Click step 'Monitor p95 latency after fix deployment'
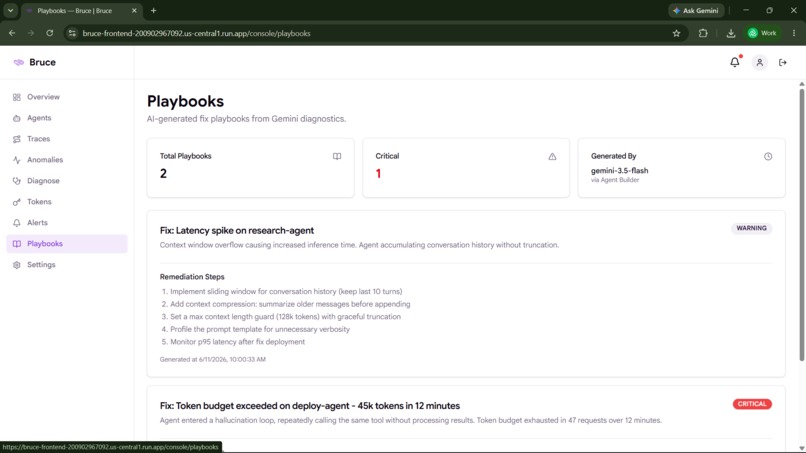806x453 pixels. [x=237, y=342]
